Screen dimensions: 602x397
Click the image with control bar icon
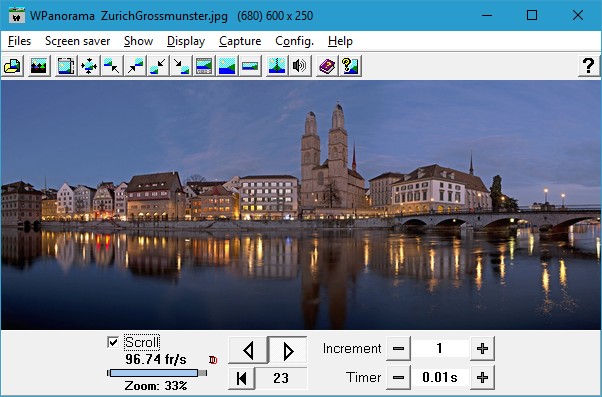(204, 66)
